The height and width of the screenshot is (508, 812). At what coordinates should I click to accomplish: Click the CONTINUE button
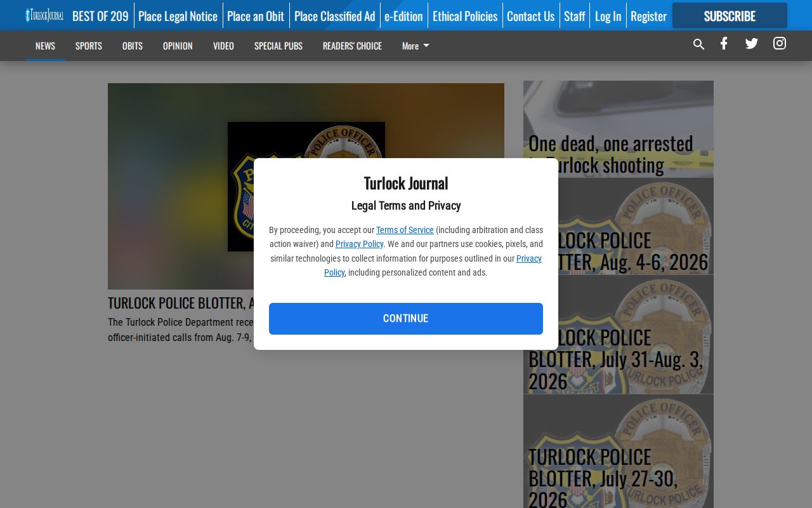[406, 319]
